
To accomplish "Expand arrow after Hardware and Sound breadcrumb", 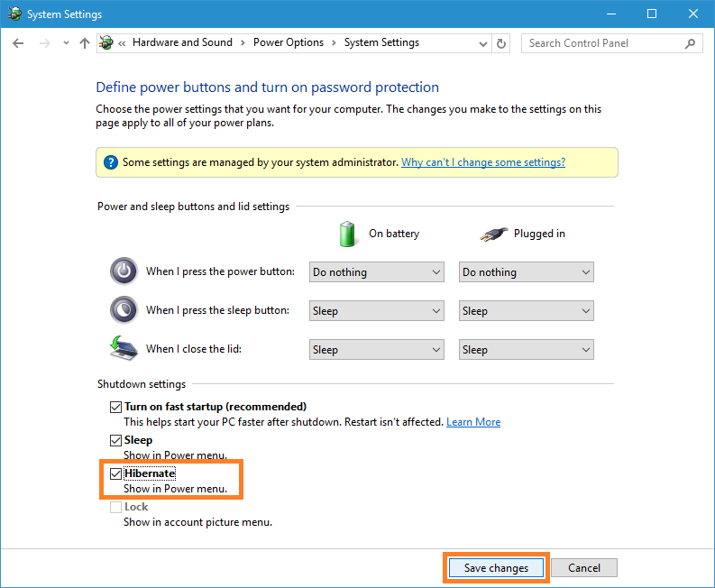I will click(243, 43).
